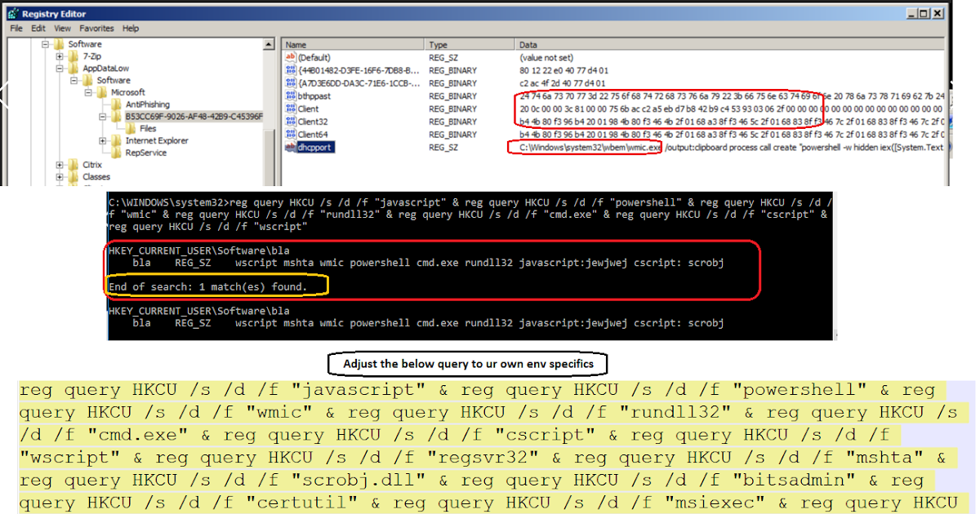Screen dimensions: 980x514
Task: Select the Client32 value name
Action: click(x=313, y=122)
